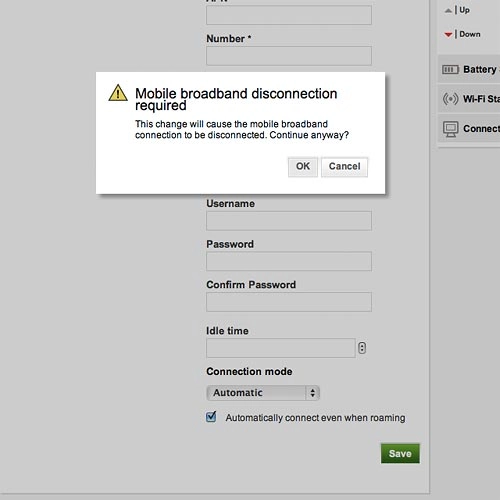Viewport: 500px width, 500px height.
Task: Open the Battery panel item
Action: [x=469, y=70]
